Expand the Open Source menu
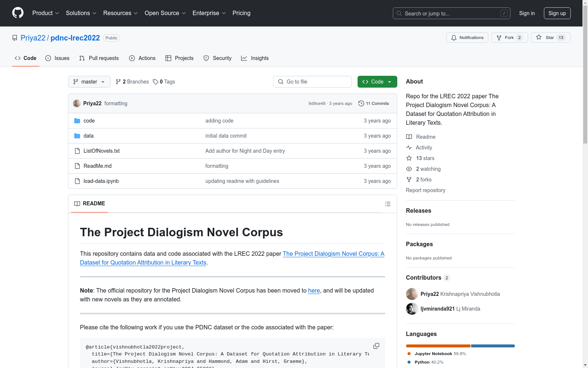This screenshot has width=588, height=368. [165, 13]
